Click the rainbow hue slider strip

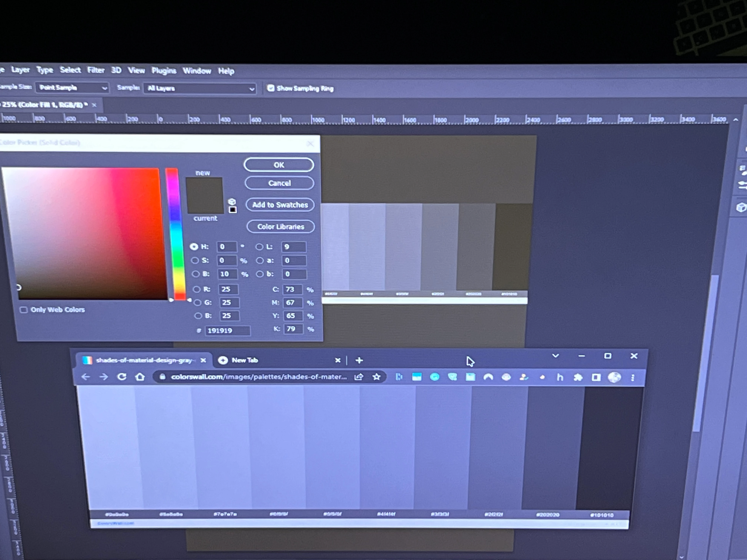click(176, 233)
